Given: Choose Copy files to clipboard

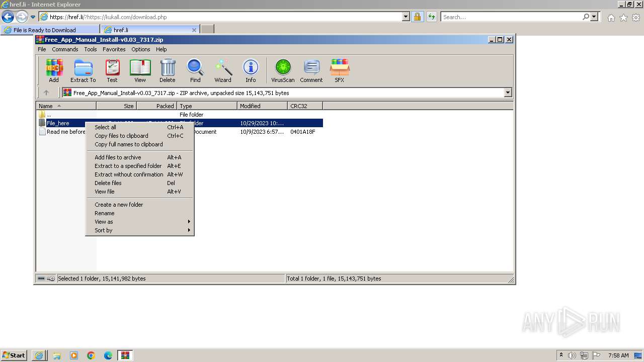Looking at the screenshot, I should [140, 136].
